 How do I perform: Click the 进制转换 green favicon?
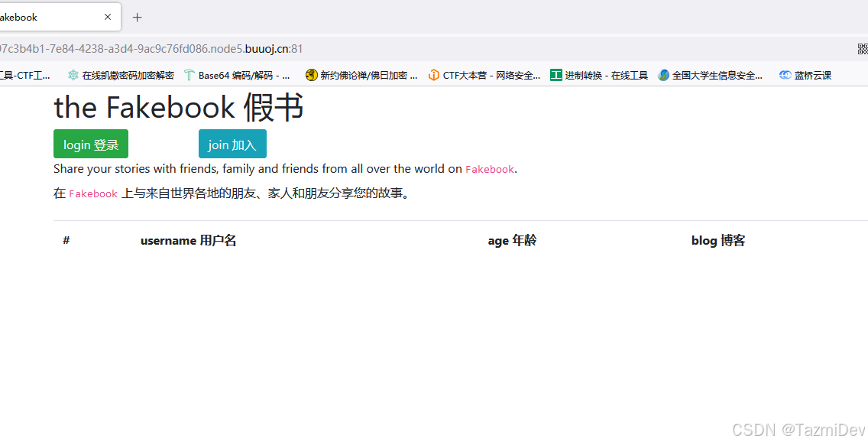click(556, 76)
